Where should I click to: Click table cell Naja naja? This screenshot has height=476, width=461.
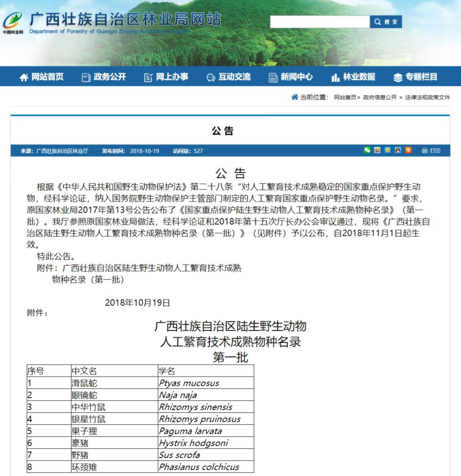[206, 395]
